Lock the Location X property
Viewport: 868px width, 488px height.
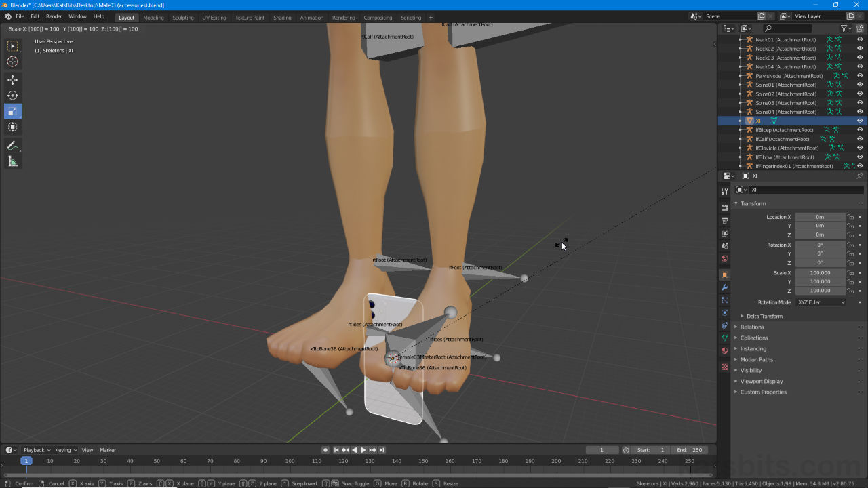(850, 217)
